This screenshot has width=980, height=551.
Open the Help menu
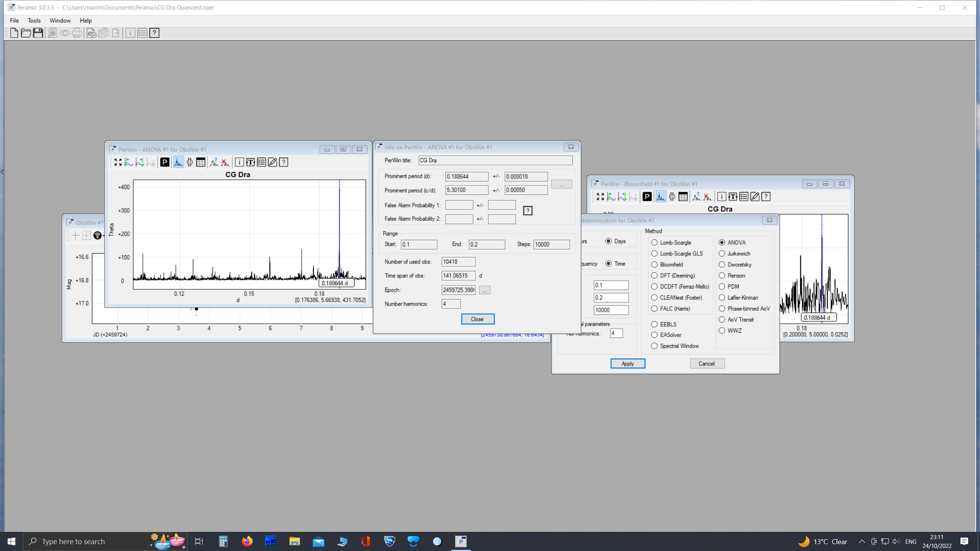86,21
